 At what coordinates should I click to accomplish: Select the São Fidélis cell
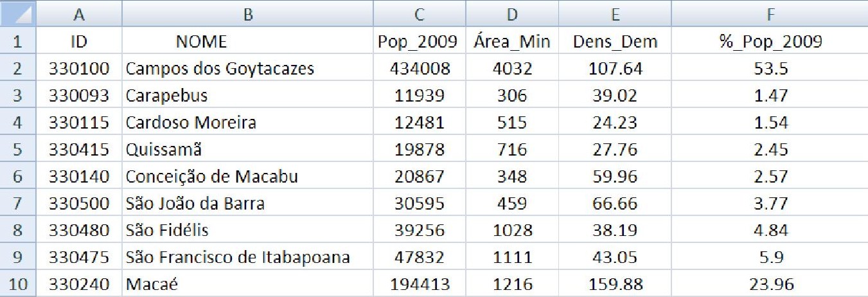tap(247, 230)
